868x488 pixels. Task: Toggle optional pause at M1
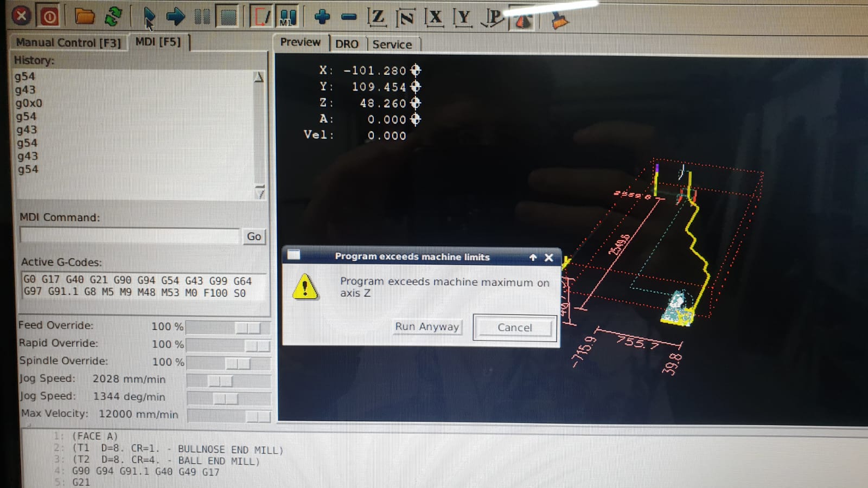tap(288, 16)
